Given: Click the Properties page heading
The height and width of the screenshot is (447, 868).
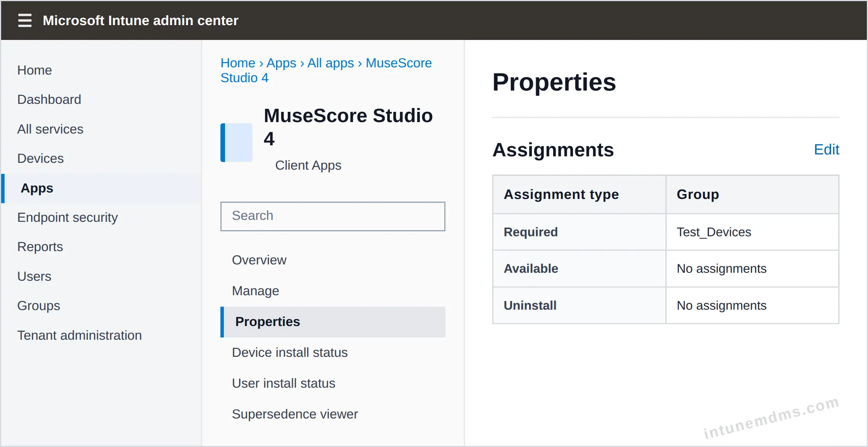Looking at the screenshot, I should [x=554, y=82].
